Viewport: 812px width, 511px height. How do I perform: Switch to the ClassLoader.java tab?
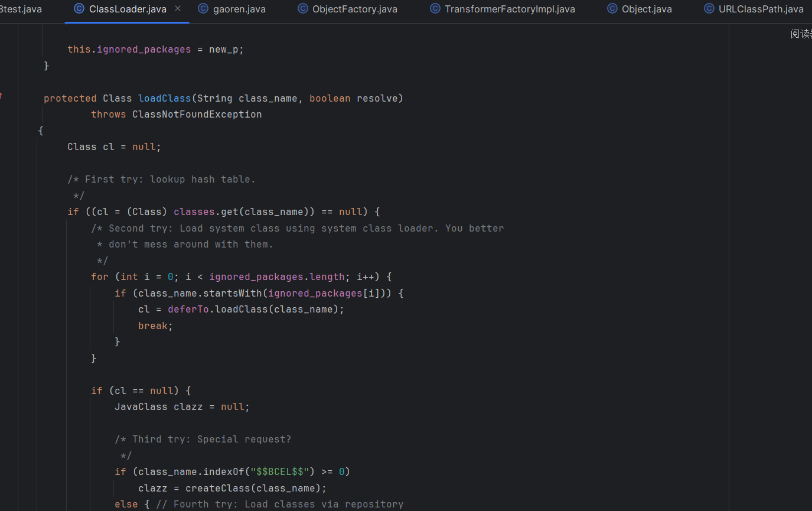point(127,9)
